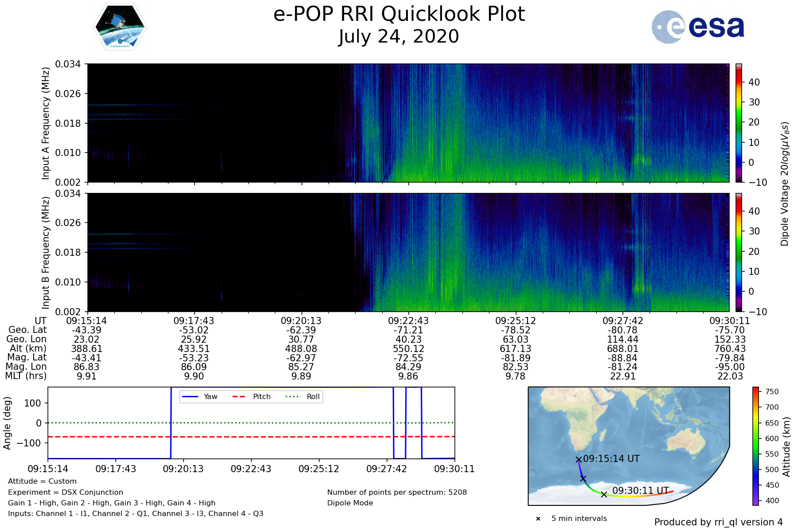Screen dimensions: 798x532
Task: Click the middle x marker on the orbit track
Action: (x=583, y=478)
